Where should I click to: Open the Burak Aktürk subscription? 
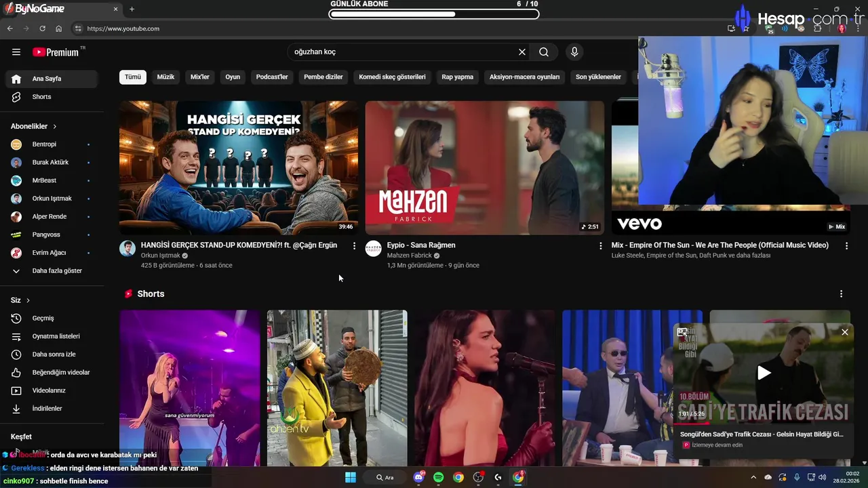tap(52, 163)
